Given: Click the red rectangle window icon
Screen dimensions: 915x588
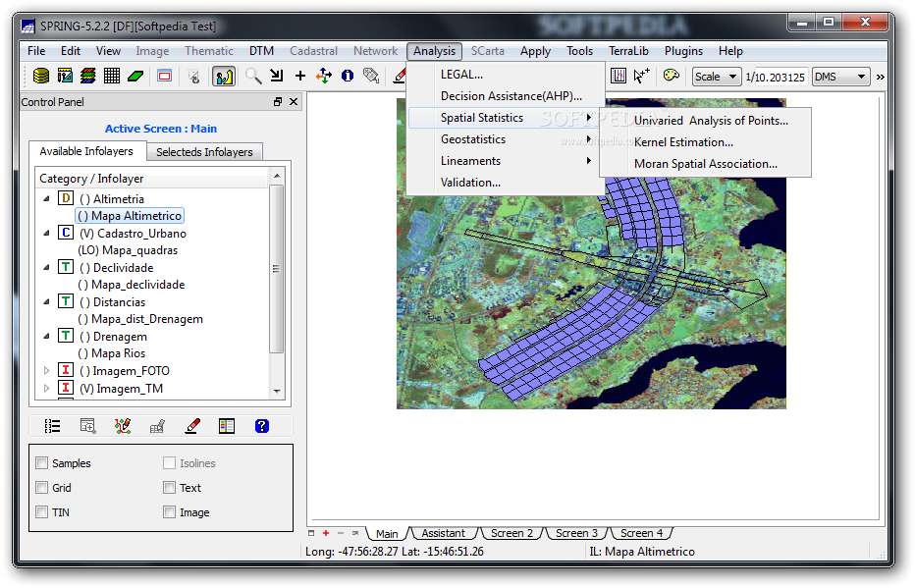Looking at the screenshot, I should click(165, 76).
